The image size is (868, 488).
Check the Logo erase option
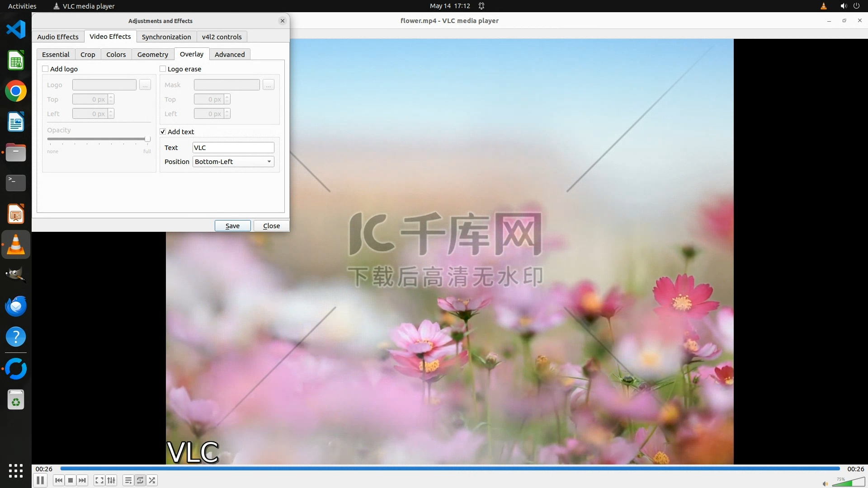click(x=163, y=69)
